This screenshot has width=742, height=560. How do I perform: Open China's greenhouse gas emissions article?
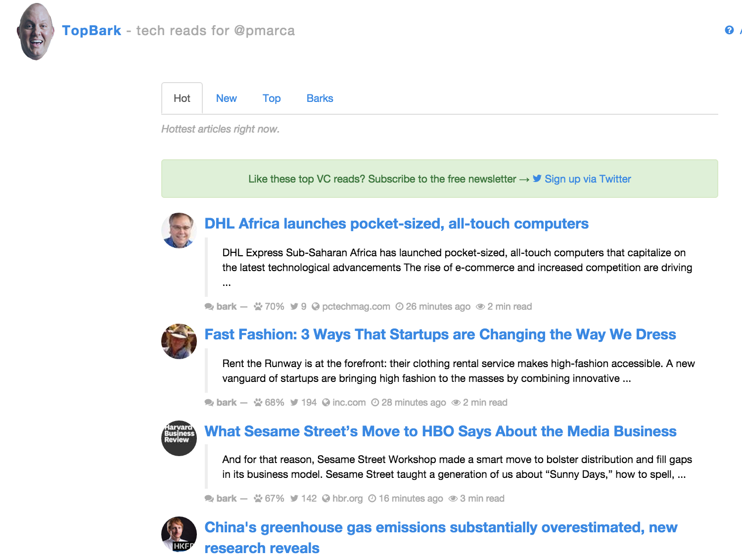click(441, 538)
